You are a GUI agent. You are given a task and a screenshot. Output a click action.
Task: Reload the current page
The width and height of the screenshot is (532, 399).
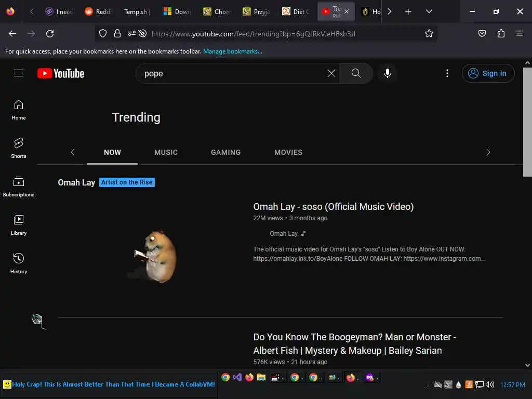coord(50,34)
